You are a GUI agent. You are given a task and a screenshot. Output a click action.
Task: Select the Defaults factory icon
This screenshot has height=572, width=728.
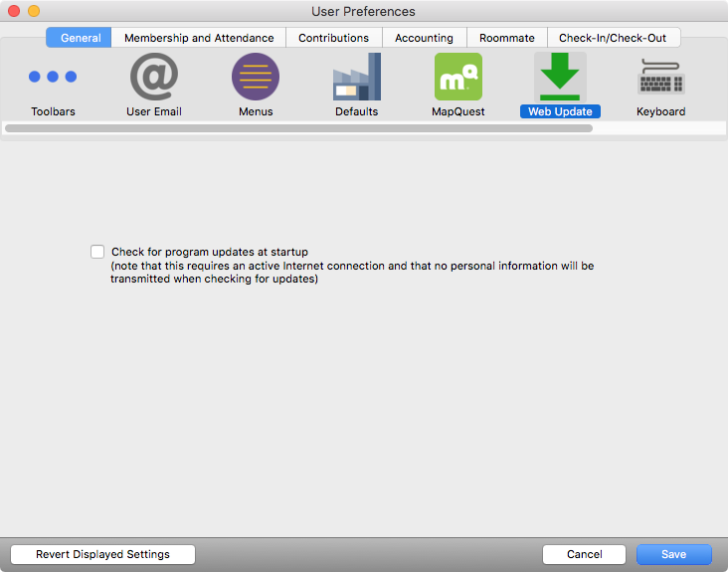tap(356, 78)
